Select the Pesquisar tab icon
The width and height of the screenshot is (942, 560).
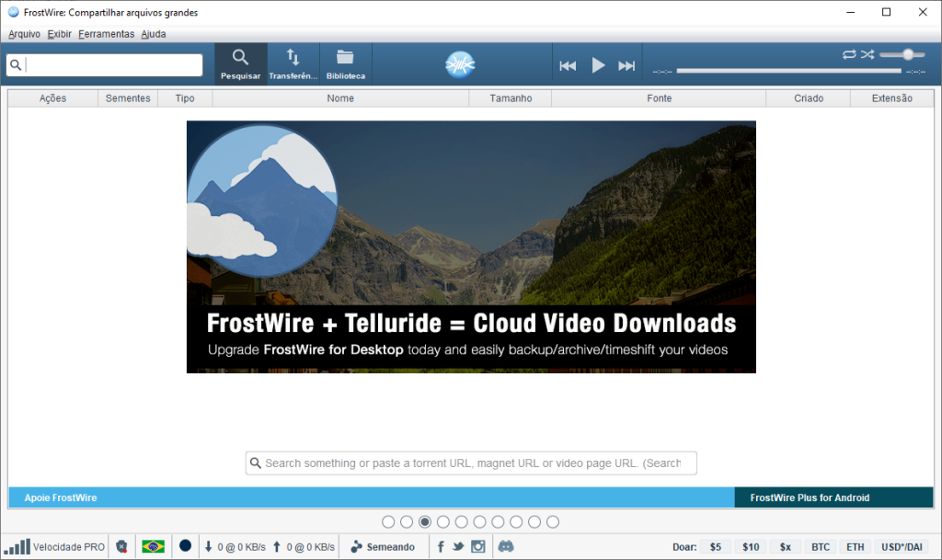[240, 57]
